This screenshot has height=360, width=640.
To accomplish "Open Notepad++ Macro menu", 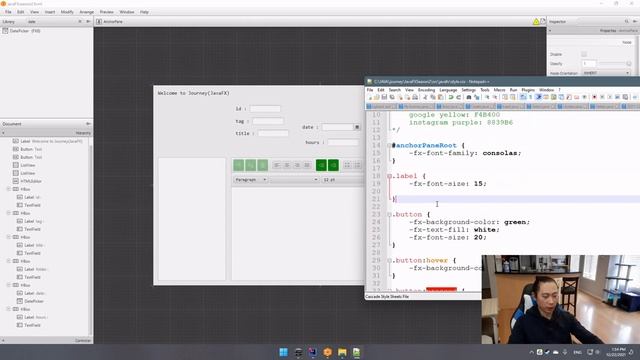I will [x=499, y=90].
